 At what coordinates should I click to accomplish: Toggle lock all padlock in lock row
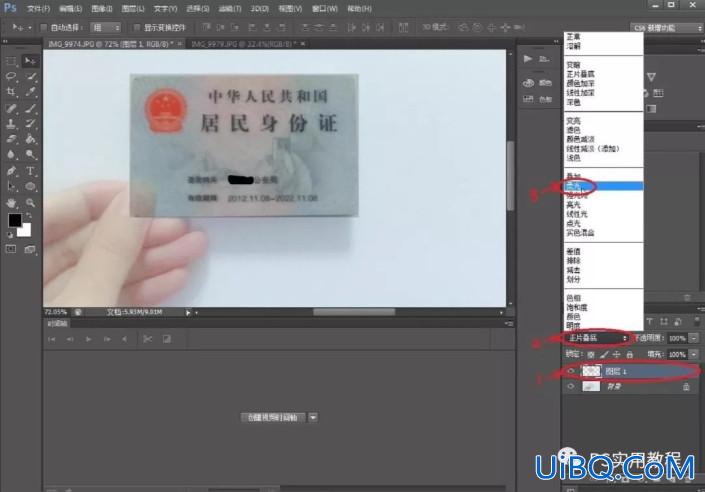click(629, 355)
